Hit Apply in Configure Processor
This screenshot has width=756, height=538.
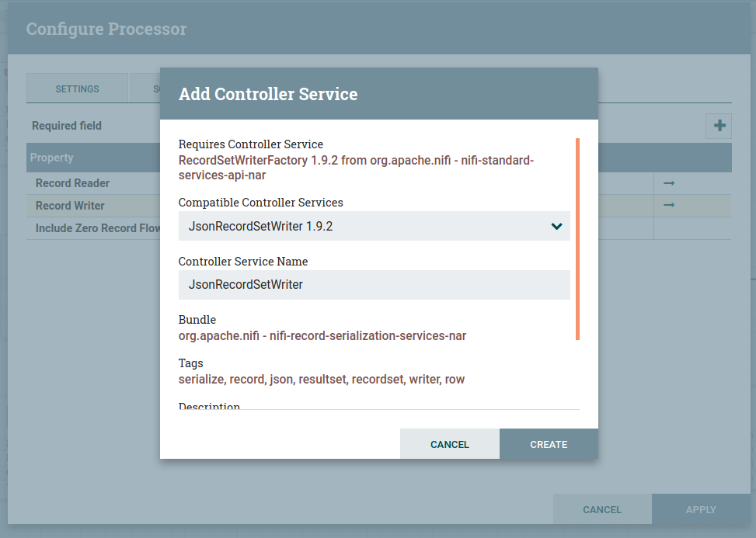(701, 509)
